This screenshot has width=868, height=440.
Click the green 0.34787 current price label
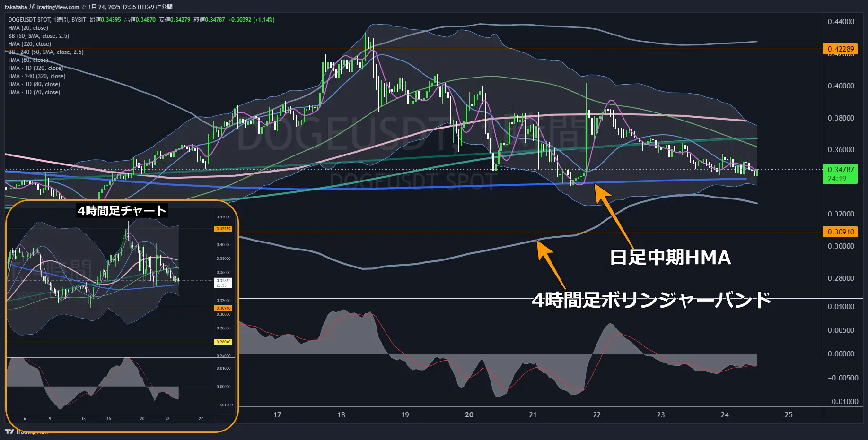(x=841, y=173)
